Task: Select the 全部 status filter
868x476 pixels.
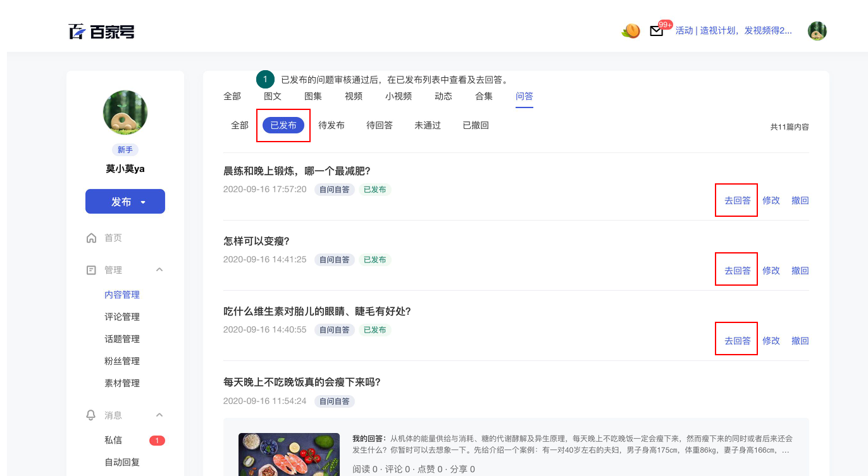Action: click(240, 125)
